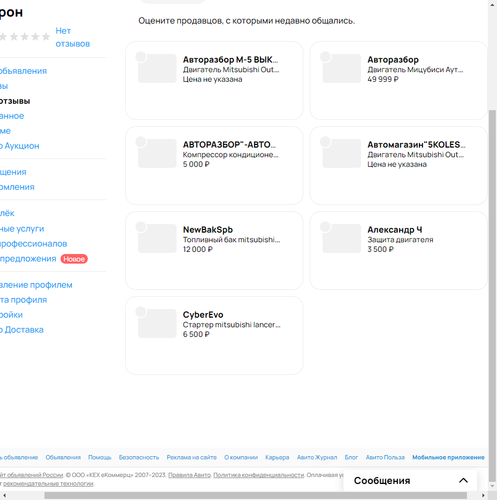Image resolution: width=497 pixels, height=500 pixels.
Task: Click the Нет отзывов link
Action: coord(72,37)
